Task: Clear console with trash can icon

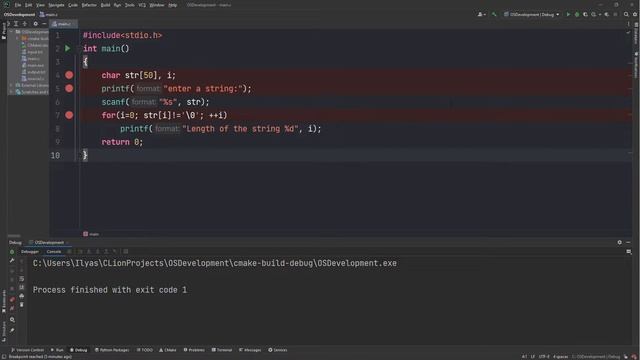Action: pos(22,304)
